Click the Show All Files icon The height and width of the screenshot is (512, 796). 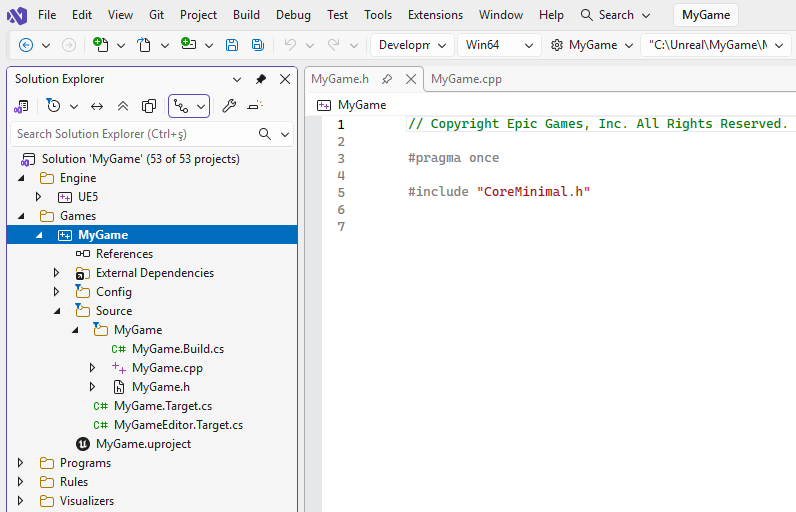click(149, 106)
